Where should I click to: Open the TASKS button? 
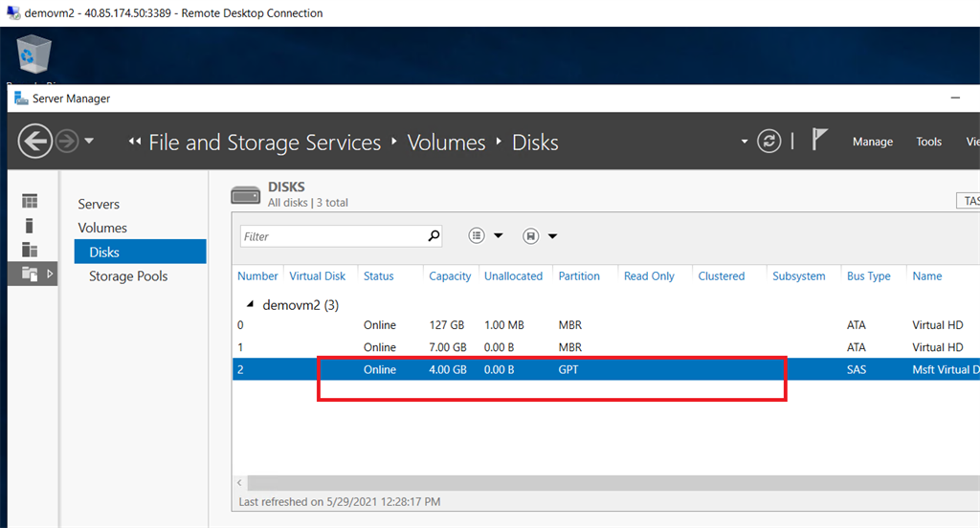pyautogui.click(x=969, y=201)
